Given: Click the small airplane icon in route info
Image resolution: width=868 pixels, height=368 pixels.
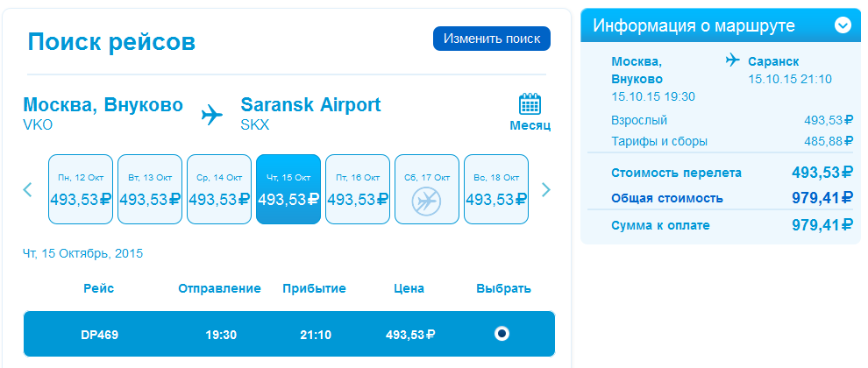Looking at the screenshot, I should [733, 60].
